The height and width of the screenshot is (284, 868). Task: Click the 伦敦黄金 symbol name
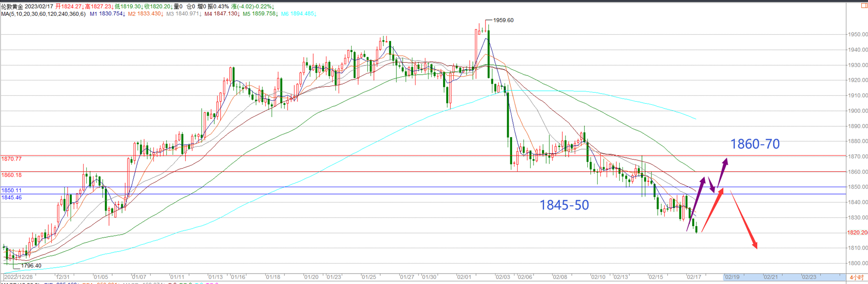12,7
